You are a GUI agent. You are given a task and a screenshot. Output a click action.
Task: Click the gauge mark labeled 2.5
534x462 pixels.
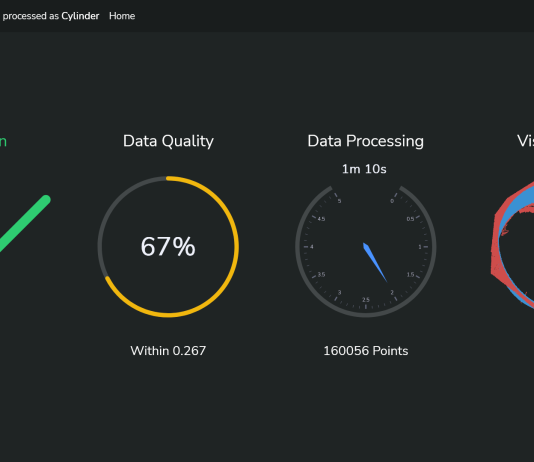tap(366, 300)
